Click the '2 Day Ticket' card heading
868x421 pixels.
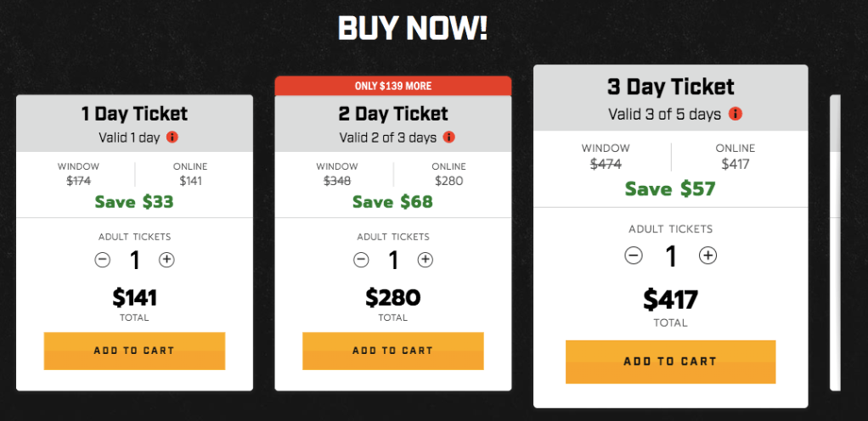pyautogui.click(x=392, y=114)
